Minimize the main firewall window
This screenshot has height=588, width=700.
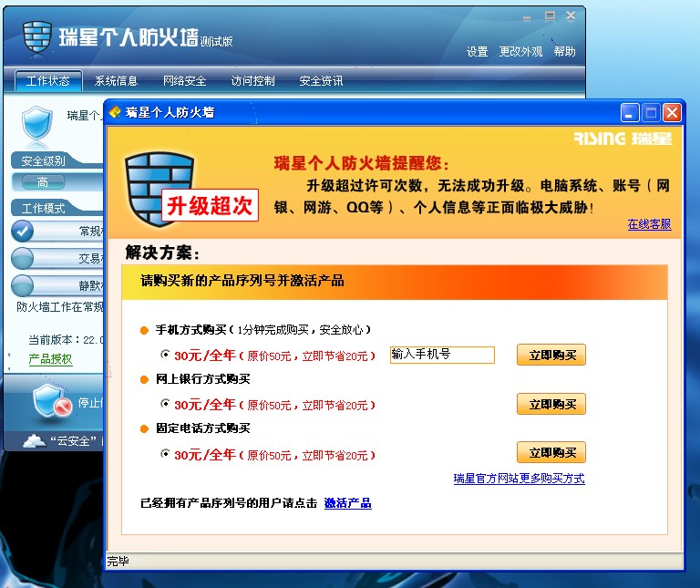coord(527,18)
